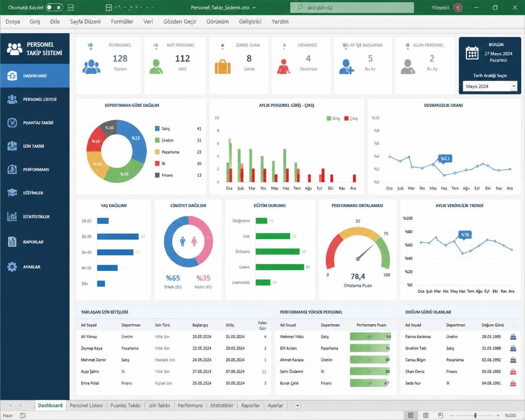The image size is (525, 420).
Task: Open the Personel Listesi sidebar icon
Action: (x=12, y=99)
